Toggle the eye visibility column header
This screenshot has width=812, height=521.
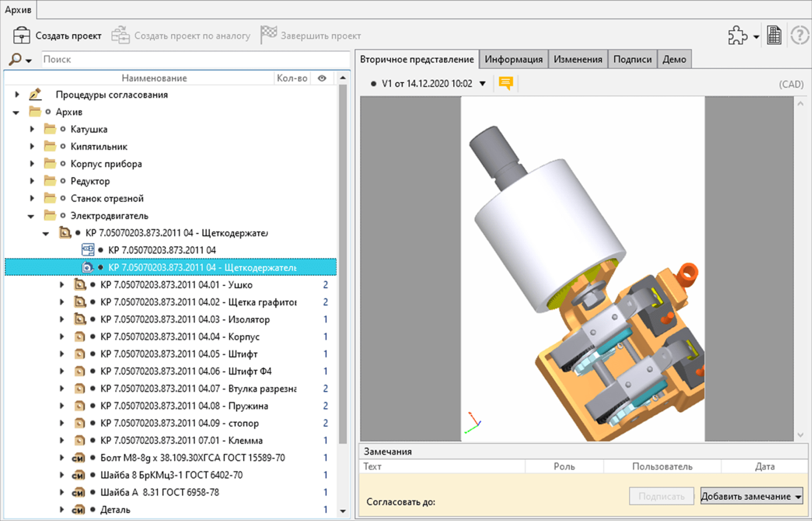[322, 78]
